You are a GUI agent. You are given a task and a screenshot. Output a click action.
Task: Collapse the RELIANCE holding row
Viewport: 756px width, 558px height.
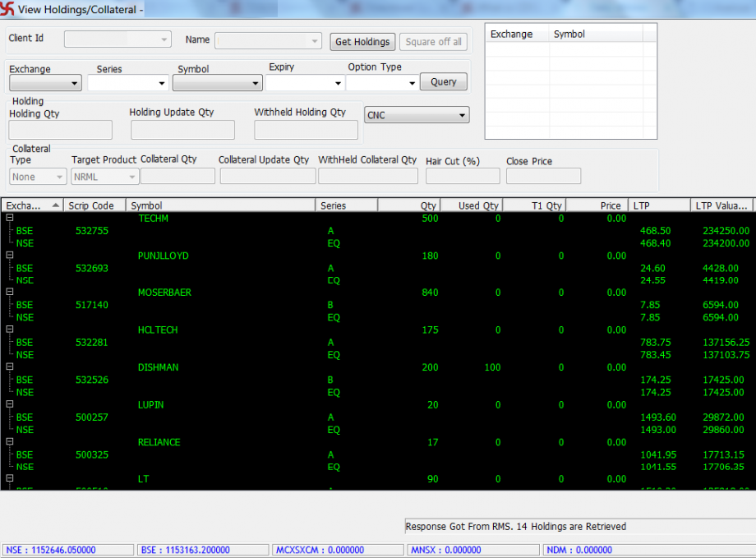click(10, 441)
